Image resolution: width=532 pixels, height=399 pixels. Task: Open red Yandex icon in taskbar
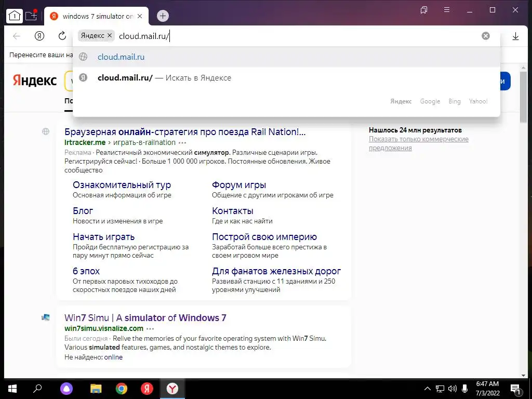tap(147, 389)
